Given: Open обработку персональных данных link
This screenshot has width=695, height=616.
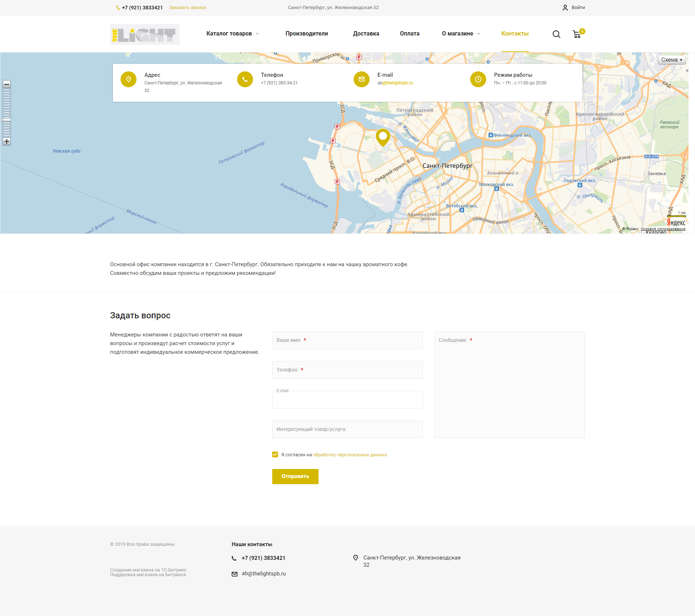Looking at the screenshot, I should click(350, 455).
